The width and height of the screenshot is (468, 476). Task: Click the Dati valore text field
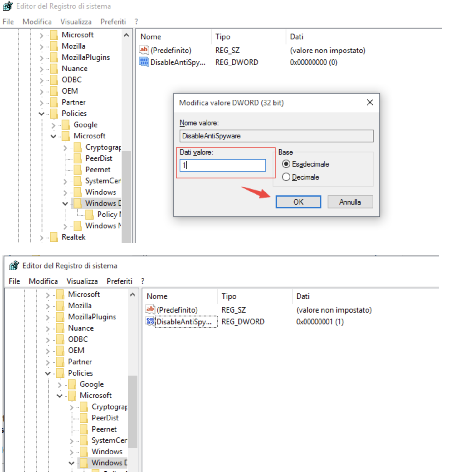[223, 165]
